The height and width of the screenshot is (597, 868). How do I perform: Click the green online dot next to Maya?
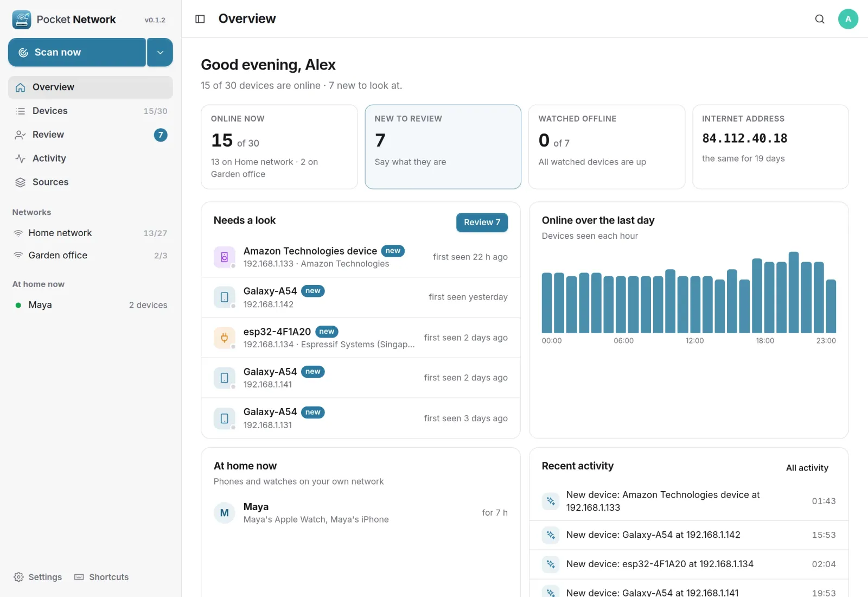(x=18, y=305)
